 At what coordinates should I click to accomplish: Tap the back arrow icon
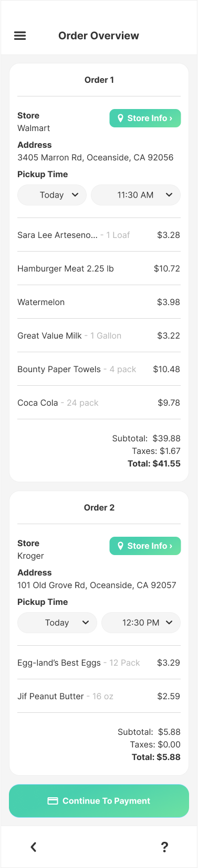[34, 847]
